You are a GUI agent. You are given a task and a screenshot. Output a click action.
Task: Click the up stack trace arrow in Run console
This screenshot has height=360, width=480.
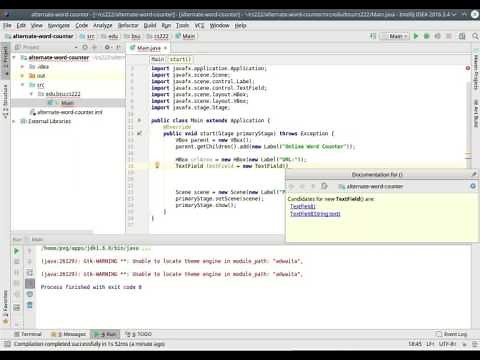click(x=30, y=251)
